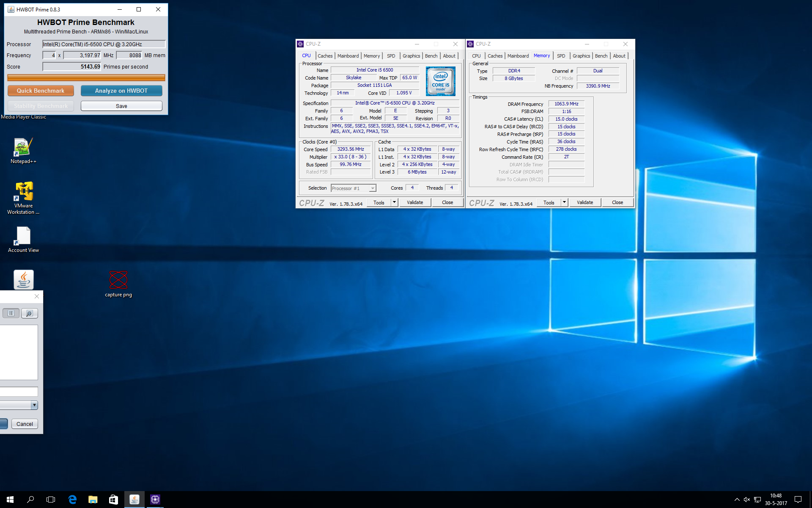Click the DRAM Frequency value 1063.9 MHz

[x=566, y=104]
